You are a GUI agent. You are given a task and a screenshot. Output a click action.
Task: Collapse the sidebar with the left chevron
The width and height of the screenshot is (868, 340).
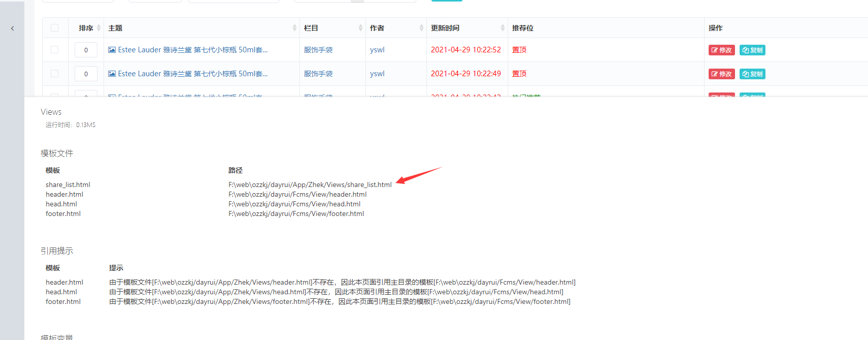tap(12, 28)
